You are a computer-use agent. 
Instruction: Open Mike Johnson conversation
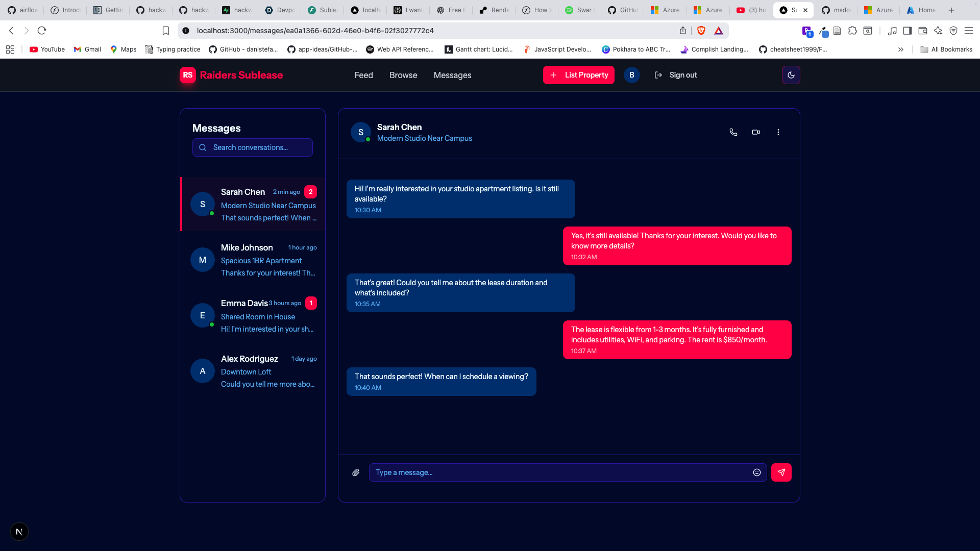pos(253,260)
